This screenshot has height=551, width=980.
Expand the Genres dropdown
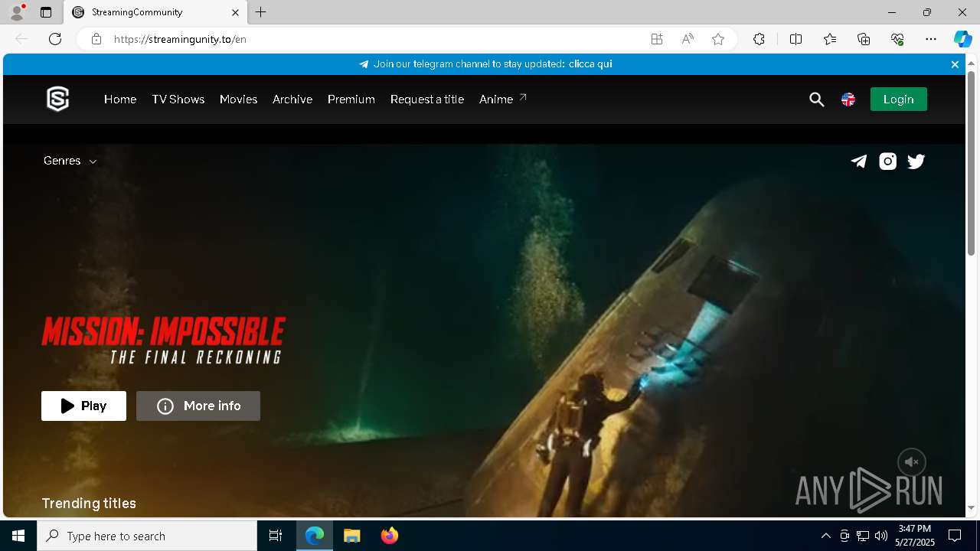tap(70, 161)
